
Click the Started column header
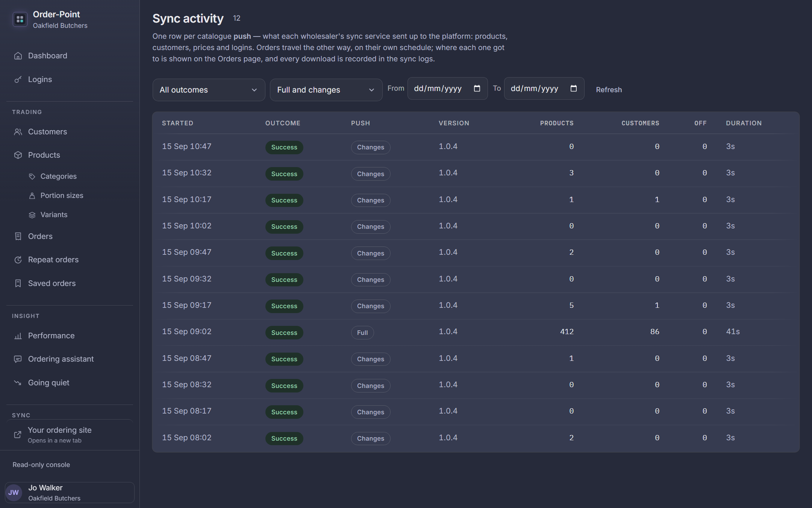[177, 123]
